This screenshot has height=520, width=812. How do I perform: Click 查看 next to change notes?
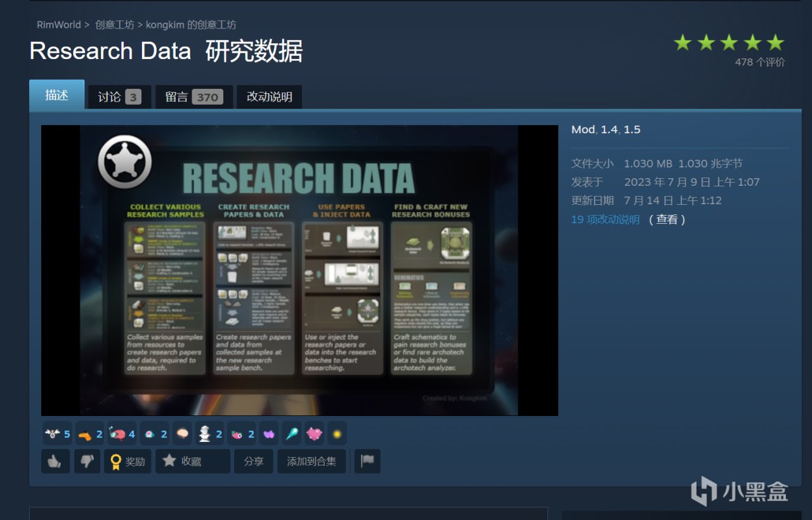[x=667, y=219]
